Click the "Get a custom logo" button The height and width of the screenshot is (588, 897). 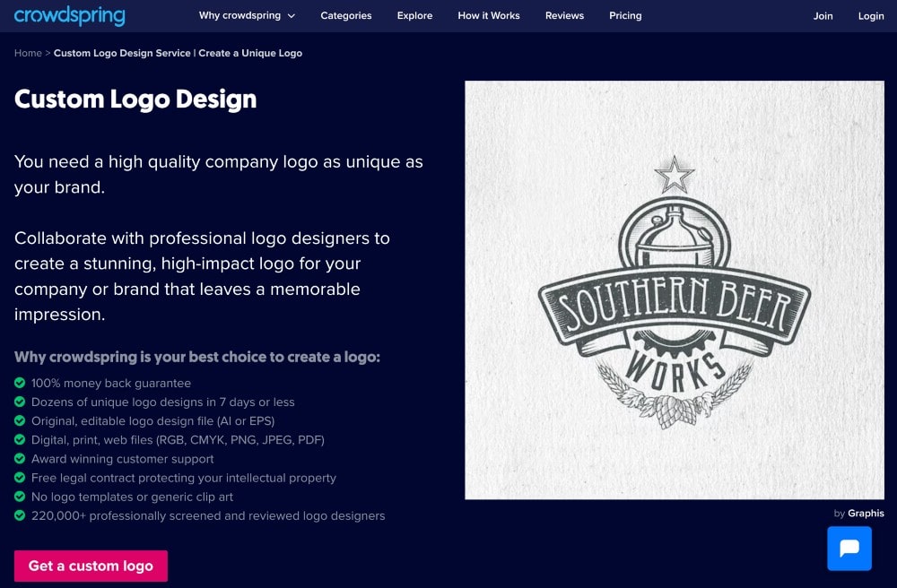point(91,566)
